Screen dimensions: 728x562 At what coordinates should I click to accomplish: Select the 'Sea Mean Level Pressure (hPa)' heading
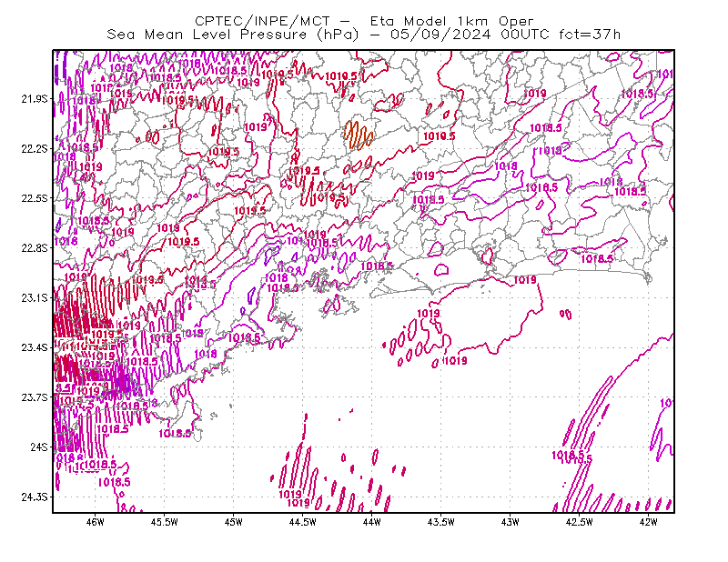pos(233,35)
